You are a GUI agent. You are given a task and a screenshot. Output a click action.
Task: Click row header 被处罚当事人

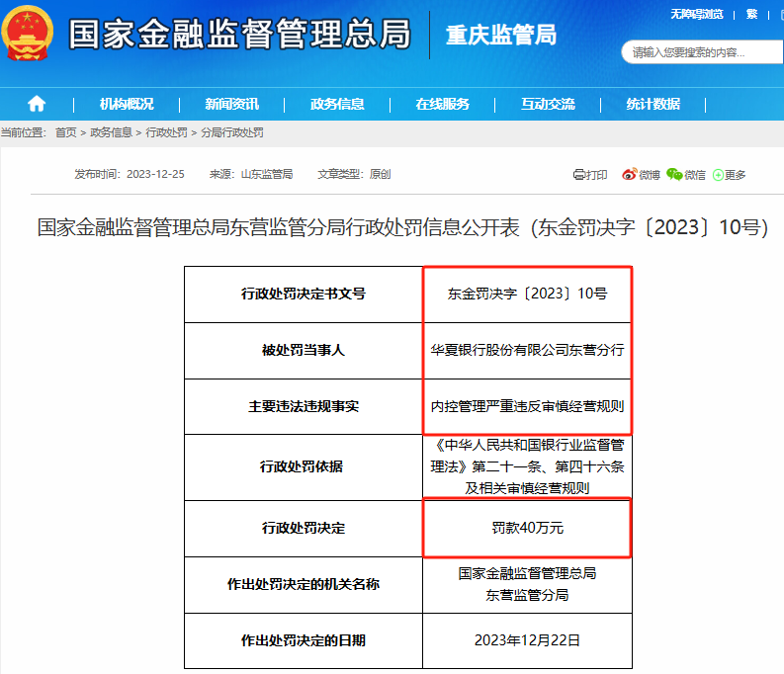pos(304,350)
